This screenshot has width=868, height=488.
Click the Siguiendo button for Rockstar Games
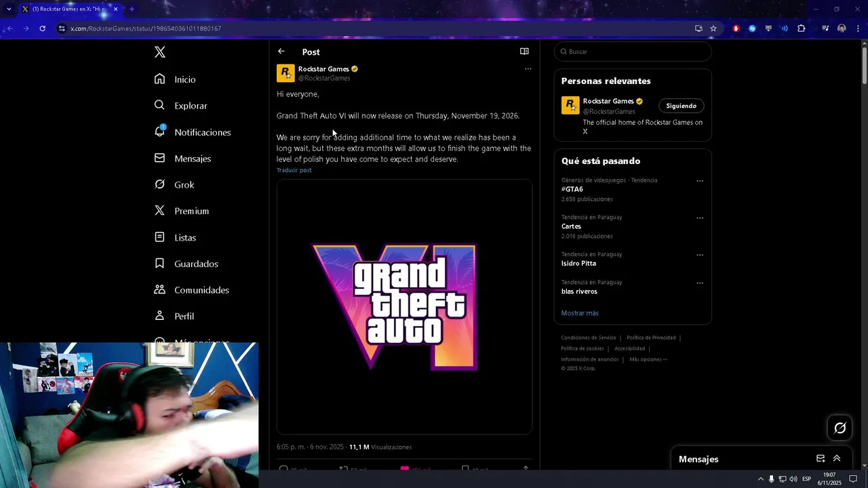pyautogui.click(x=682, y=106)
